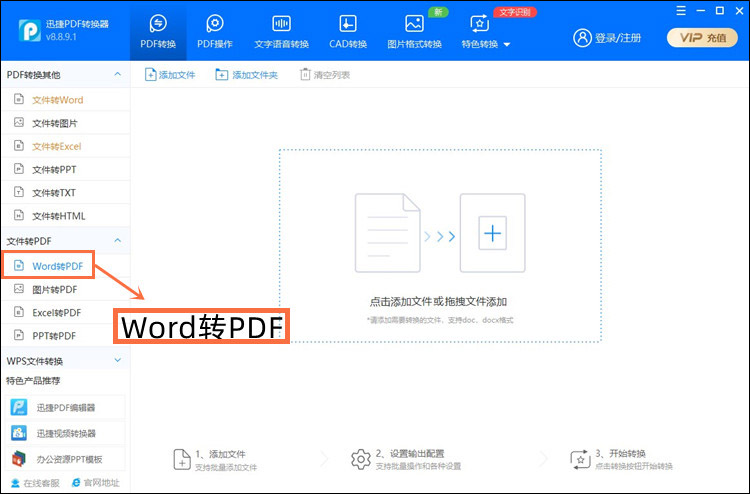Click 清空列表 trash button
This screenshot has width=750, height=494.
point(325,75)
